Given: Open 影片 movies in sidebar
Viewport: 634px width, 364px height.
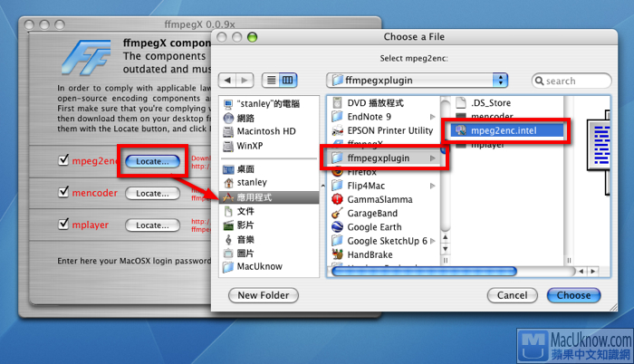Looking at the screenshot, I should [239, 225].
